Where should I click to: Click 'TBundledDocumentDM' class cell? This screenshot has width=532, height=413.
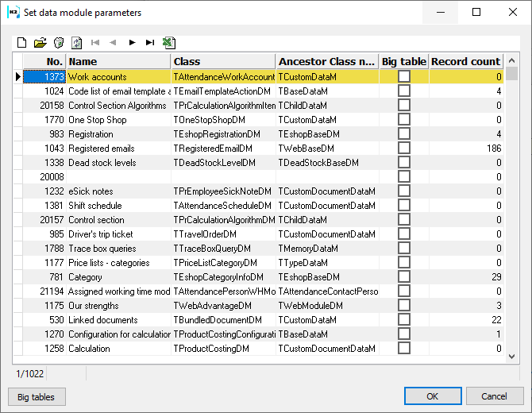223,319
